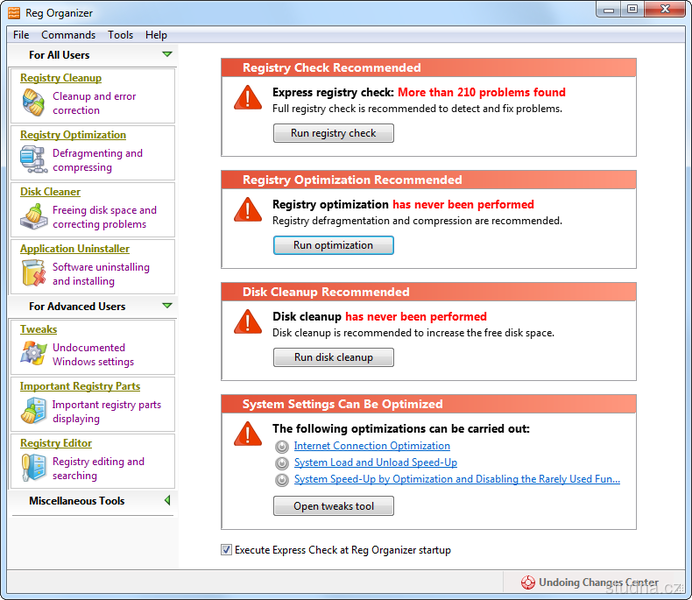
Task: Click the Application Uninstaller box icon
Action: coord(34,273)
